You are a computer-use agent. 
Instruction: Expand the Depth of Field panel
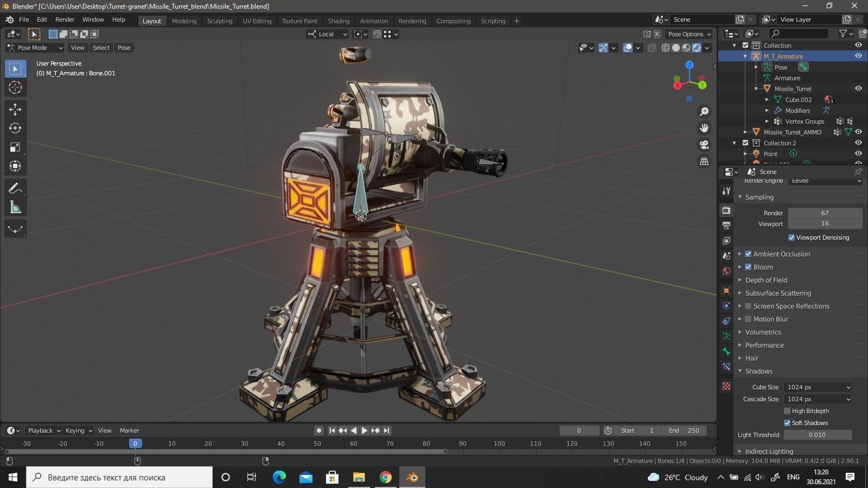pyautogui.click(x=765, y=280)
